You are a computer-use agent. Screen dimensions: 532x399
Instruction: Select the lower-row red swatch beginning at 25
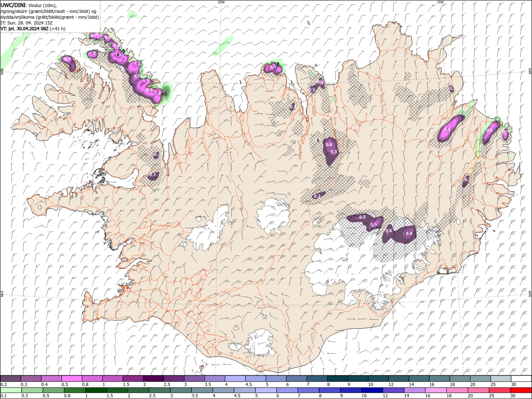[500, 390]
